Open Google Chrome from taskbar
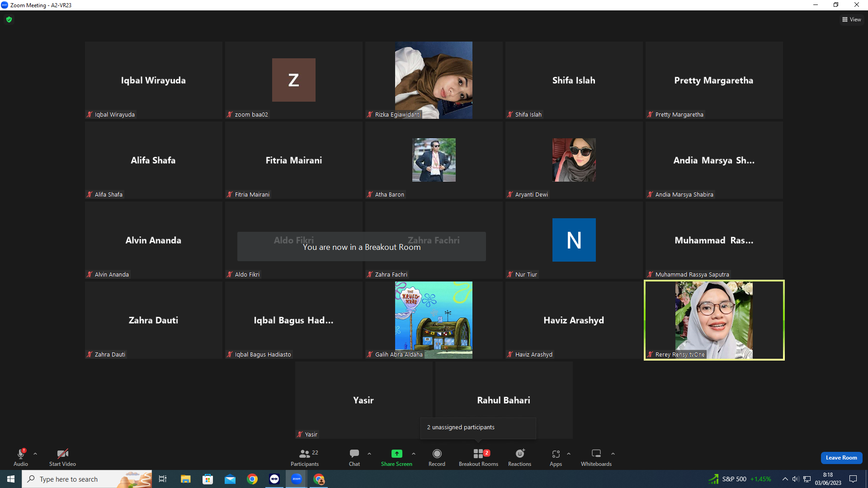The width and height of the screenshot is (868, 488). tap(252, 479)
